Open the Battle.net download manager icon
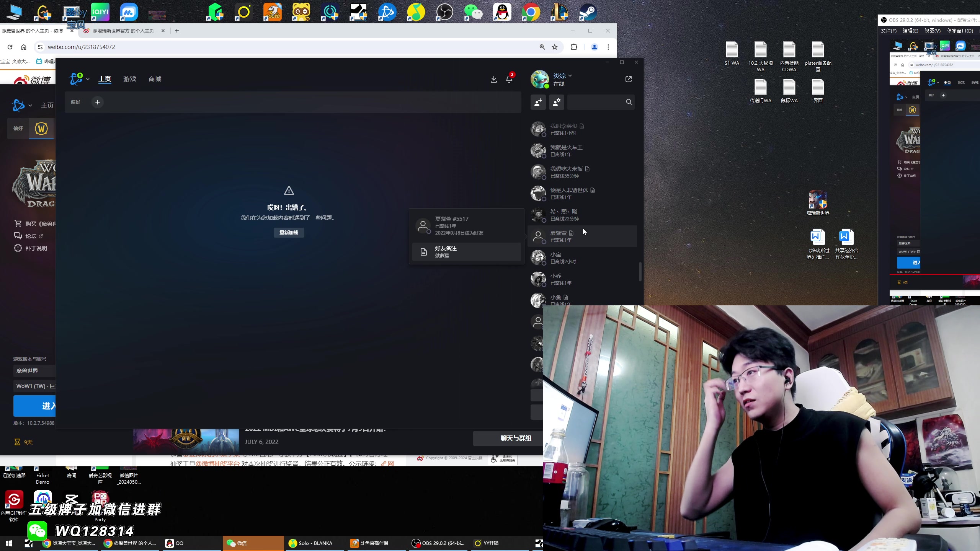 (494, 79)
